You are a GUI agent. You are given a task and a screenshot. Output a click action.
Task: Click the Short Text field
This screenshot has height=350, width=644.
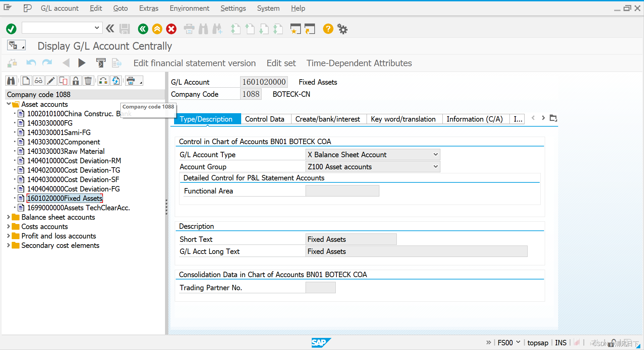pyautogui.click(x=351, y=239)
